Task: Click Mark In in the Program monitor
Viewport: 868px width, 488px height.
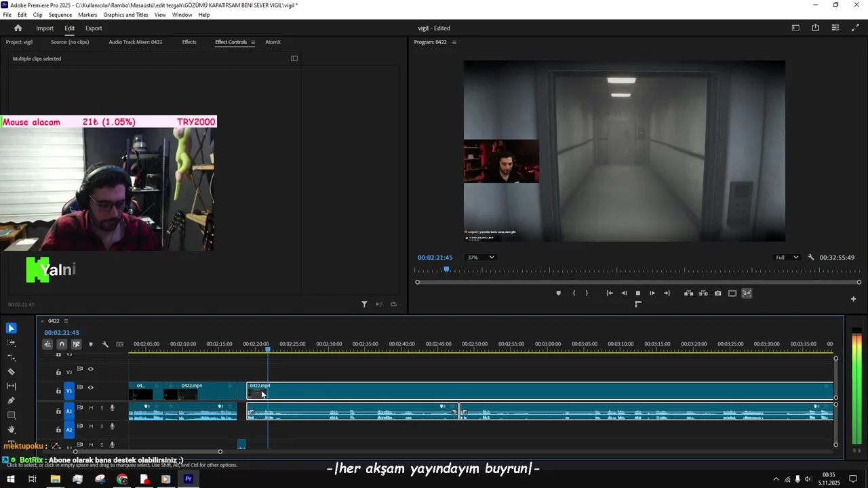Action: (574, 293)
